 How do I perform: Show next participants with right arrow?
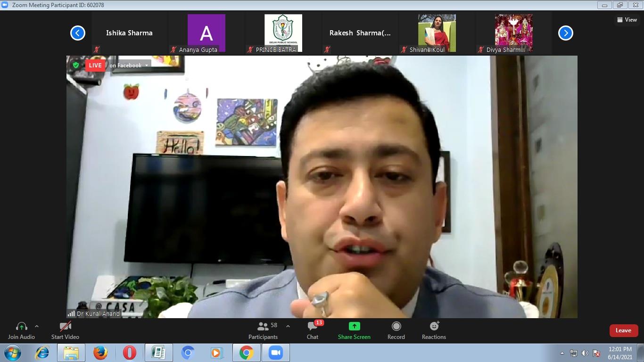click(566, 33)
